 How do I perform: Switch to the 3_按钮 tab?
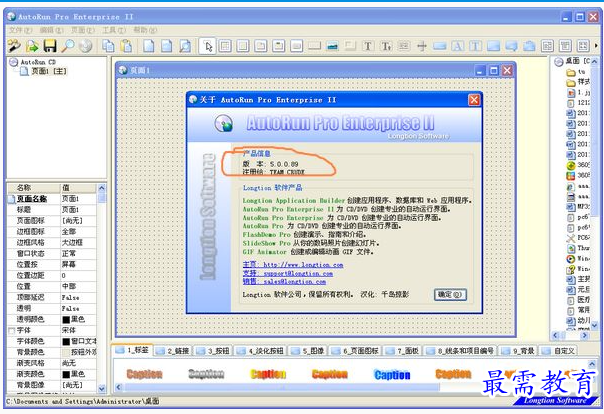click(213, 351)
